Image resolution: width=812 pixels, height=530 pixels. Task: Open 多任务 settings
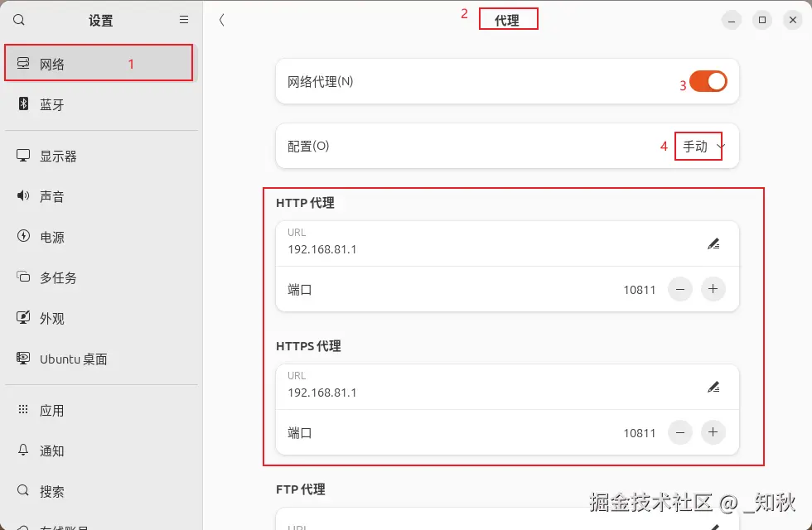[101, 277]
